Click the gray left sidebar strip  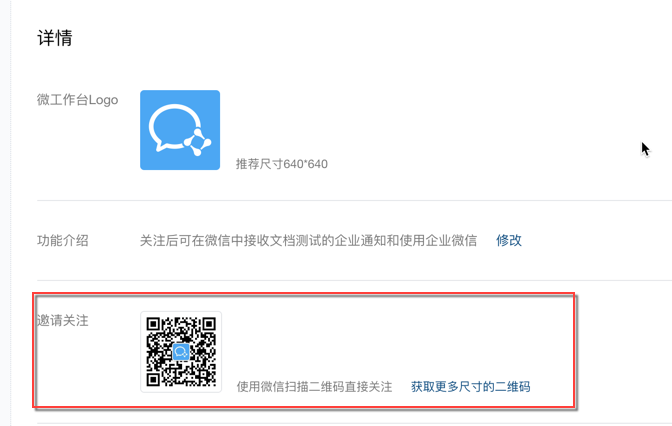click(x=5, y=213)
